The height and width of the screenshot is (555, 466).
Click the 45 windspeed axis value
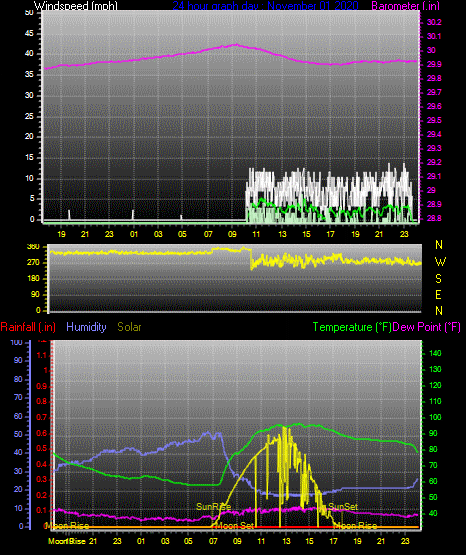coord(29,34)
